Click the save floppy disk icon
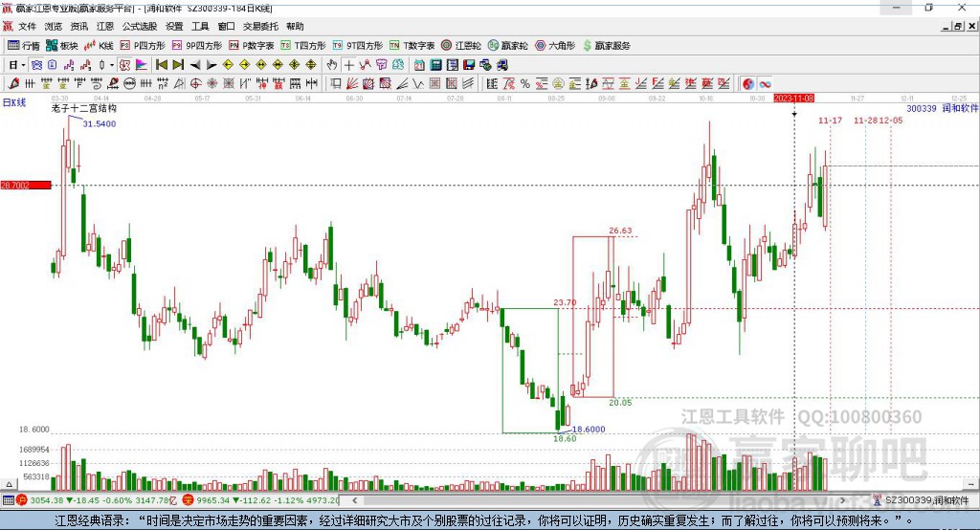 coord(469,65)
